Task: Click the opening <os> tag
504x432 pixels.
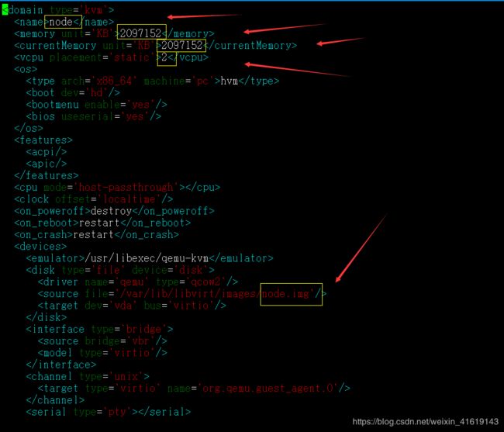Action: point(26,69)
